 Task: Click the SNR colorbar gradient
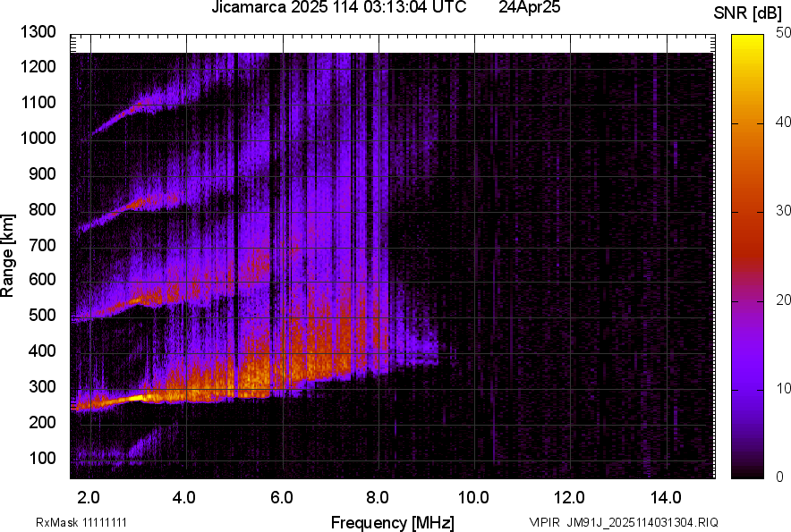click(748, 257)
